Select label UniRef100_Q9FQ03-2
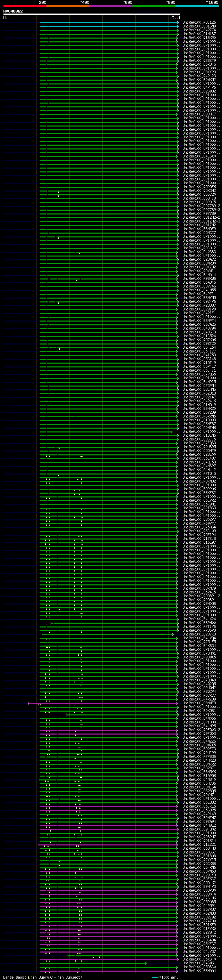 point(201,730)
